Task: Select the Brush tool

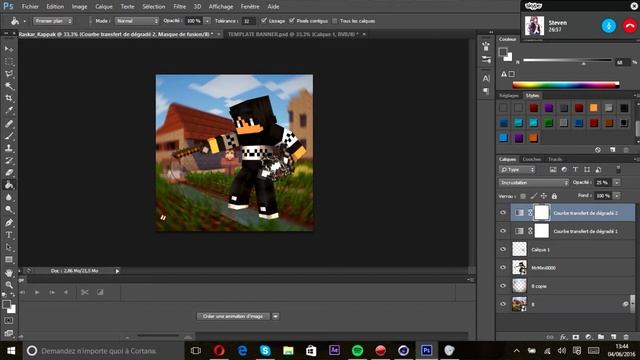Action: click(9, 136)
